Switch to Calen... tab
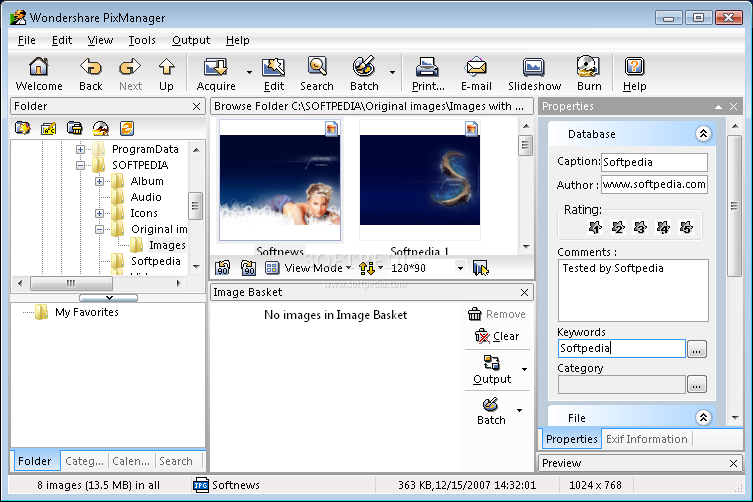The width and height of the screenshot is (753, 502). [x=131, y=461]
